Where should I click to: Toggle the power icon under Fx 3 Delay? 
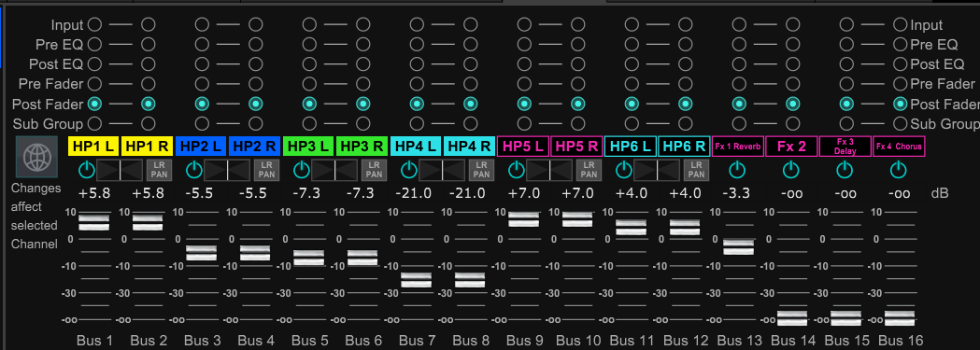tap(845, 169)
